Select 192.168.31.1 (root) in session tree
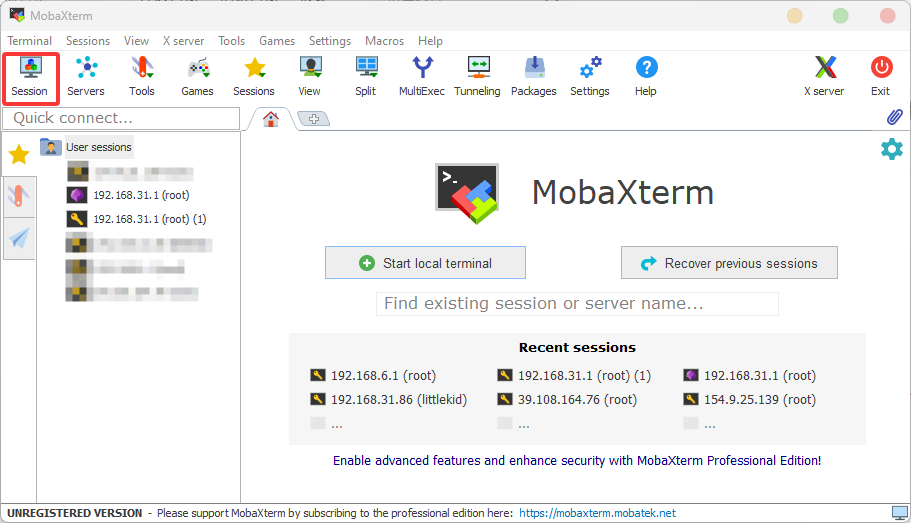 pyautogui.click(x=129, y=195)
